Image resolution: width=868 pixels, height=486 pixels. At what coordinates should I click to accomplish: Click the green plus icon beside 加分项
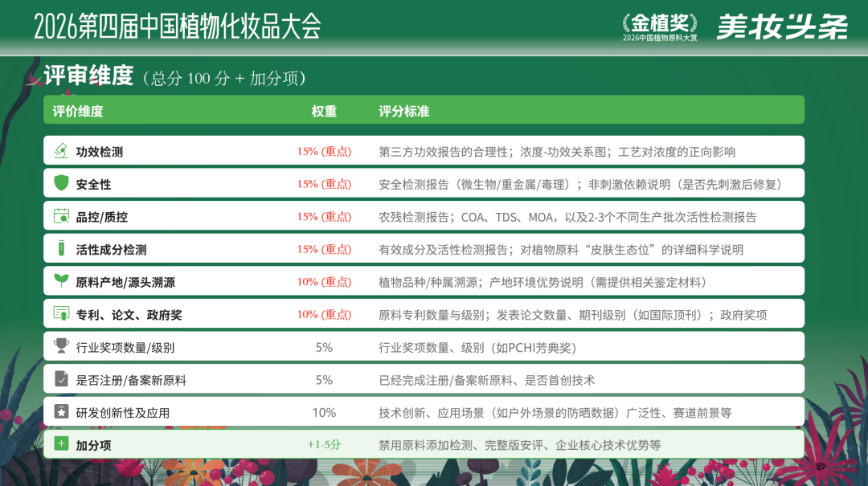61,443
